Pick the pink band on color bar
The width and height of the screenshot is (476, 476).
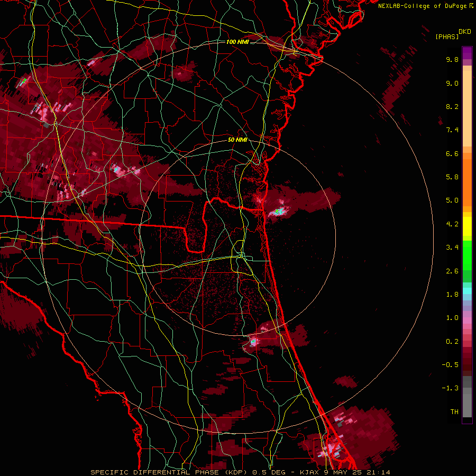tap(467, 321)
